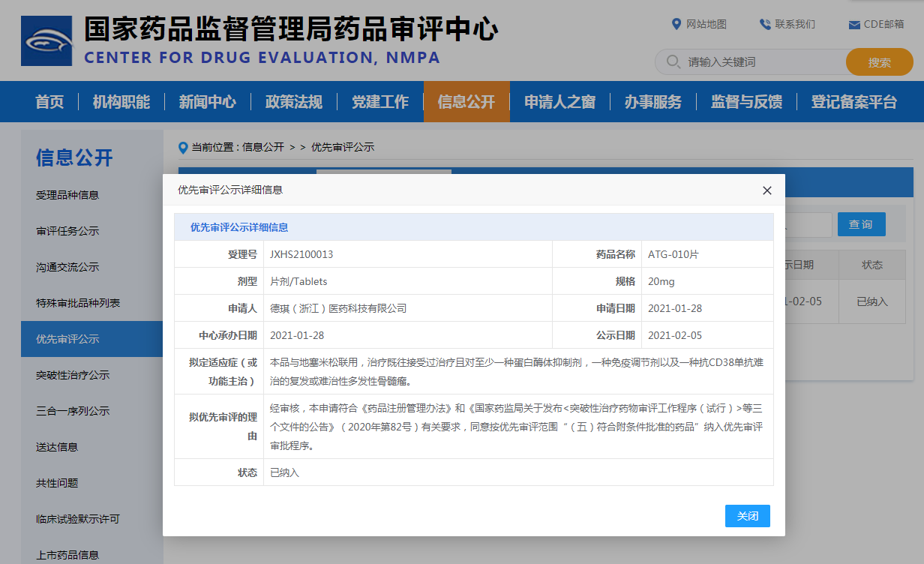Click the magnifier icon in search box
Viewport: 924px width, 564px height.
673,62
